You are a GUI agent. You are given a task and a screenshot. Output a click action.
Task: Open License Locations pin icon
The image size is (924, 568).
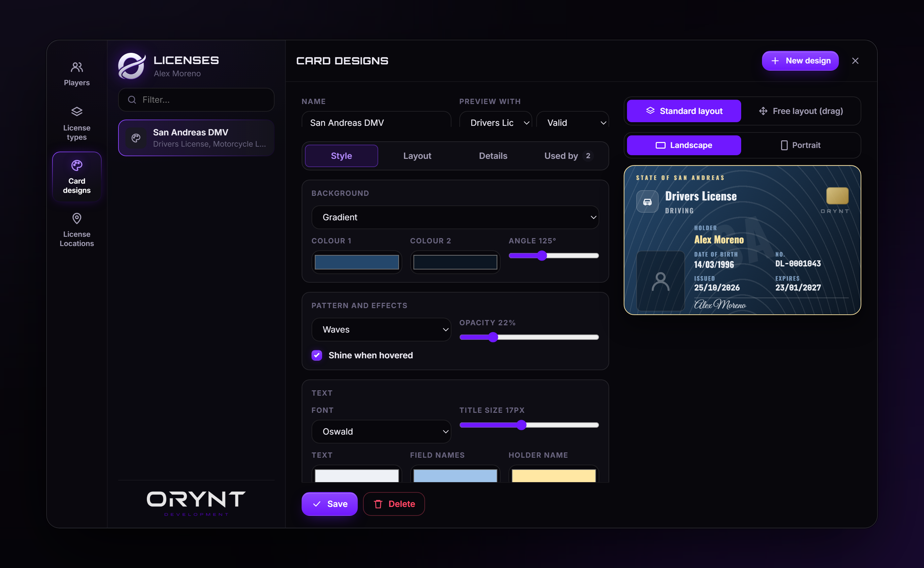point(77,218)
